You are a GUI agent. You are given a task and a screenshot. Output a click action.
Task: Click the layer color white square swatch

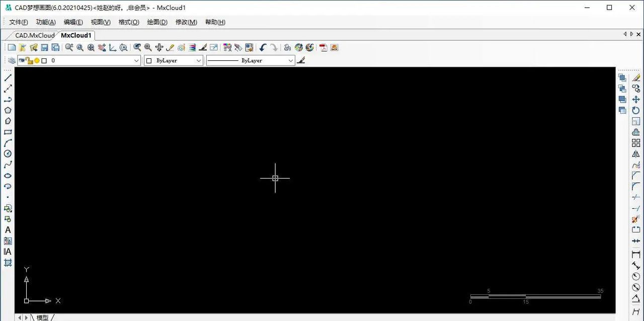(x=44, y=60)
